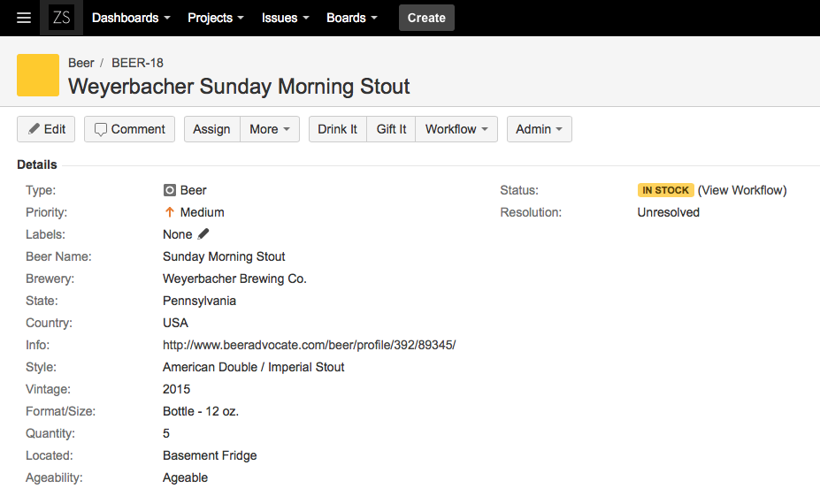Click the Labels value None
This screenshot has height=504, width=820.
click(x=177, y=234)
